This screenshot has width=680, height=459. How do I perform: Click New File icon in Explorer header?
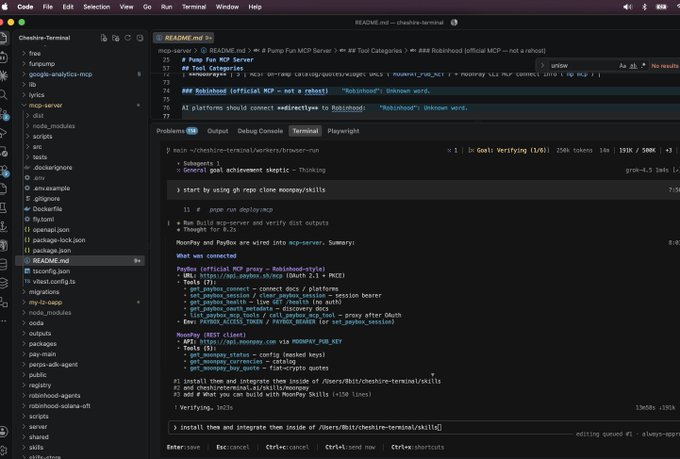[104, 38]
